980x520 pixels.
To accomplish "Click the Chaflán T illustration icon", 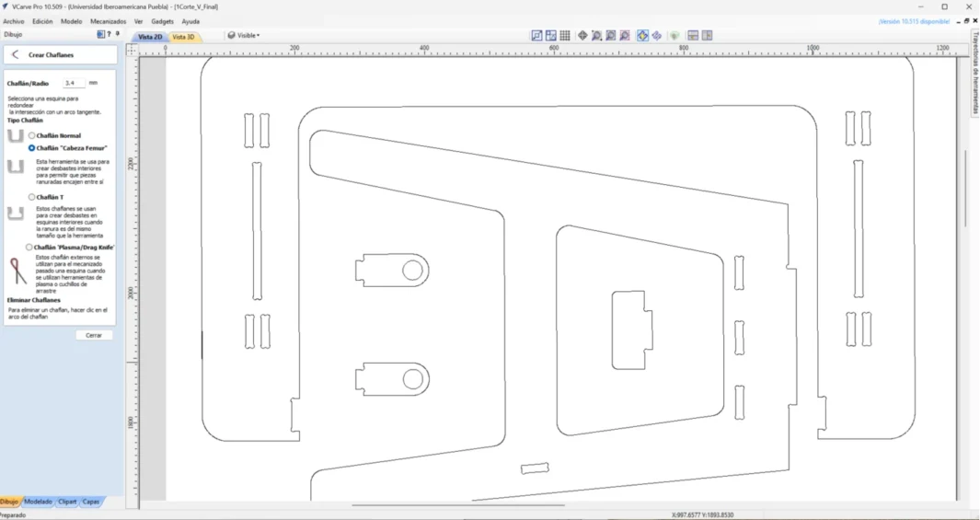I will click(x=16, y=214).
